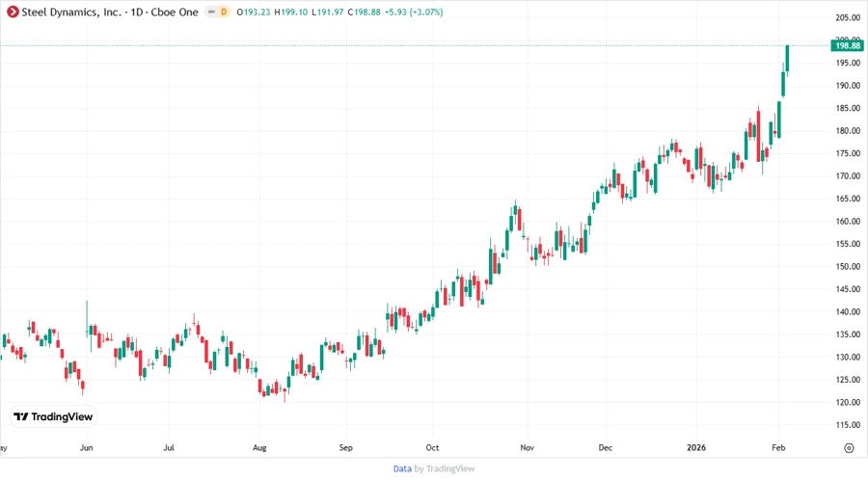Click the 140.00 price axis label
Viewport: 868px width, 480px height.
pyautogui.click(x=848, y=312)
